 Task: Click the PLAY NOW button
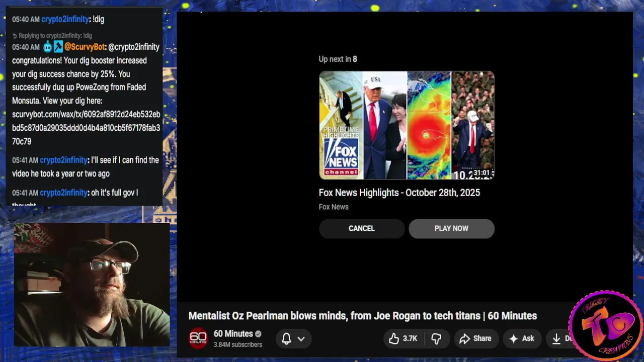point(451,228)
